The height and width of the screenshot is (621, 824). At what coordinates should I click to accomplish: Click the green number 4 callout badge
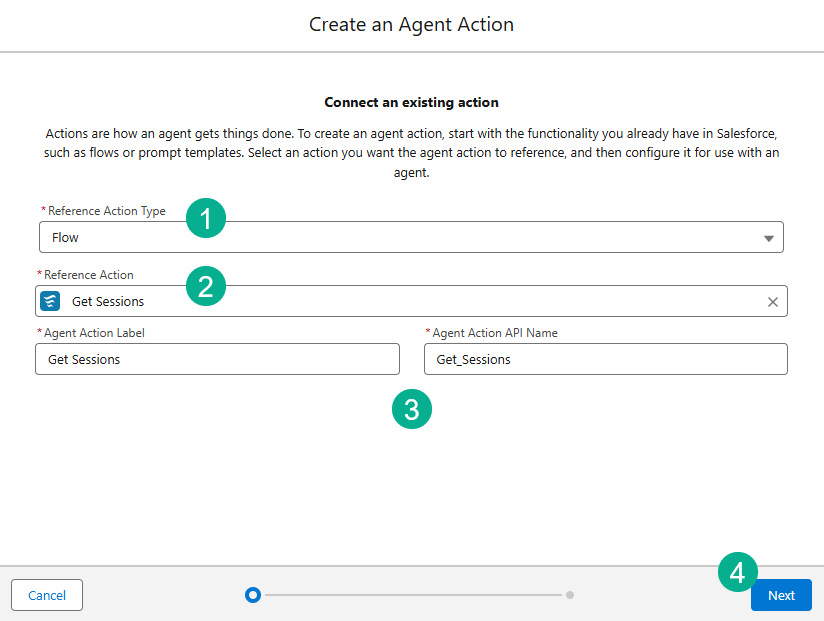(737, 572)
